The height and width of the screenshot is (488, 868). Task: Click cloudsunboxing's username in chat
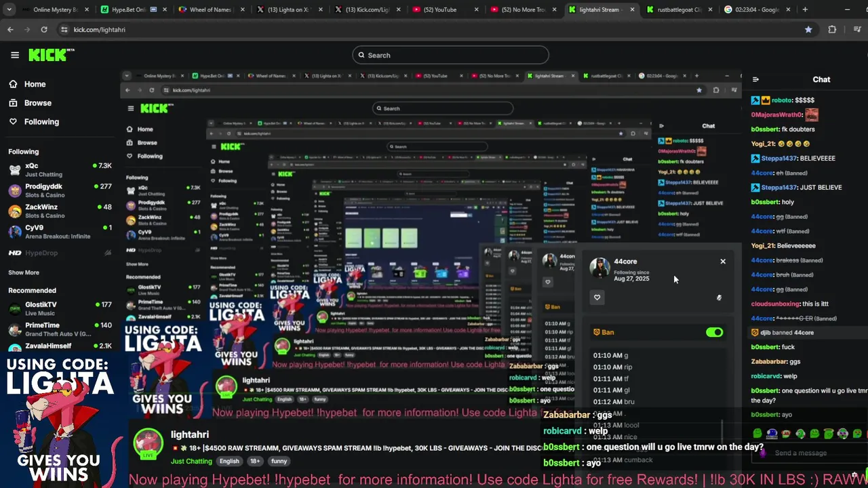[x=776, y=304]
